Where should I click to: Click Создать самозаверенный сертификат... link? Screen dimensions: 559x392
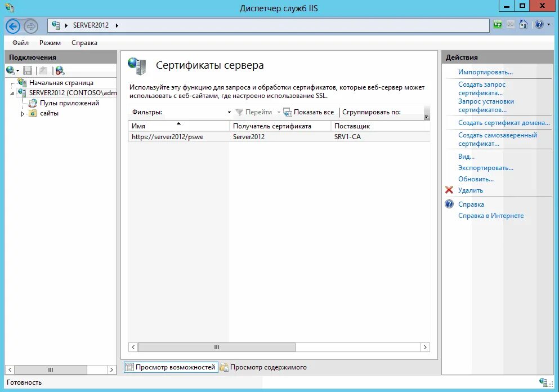(498, 140)
